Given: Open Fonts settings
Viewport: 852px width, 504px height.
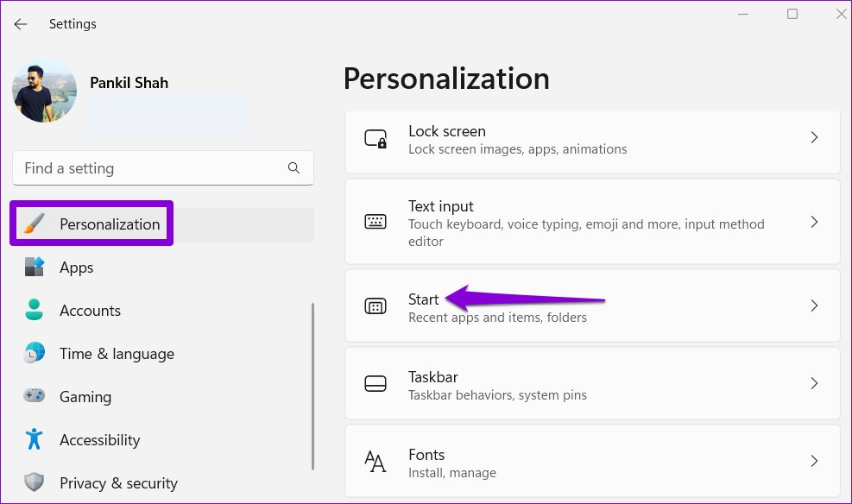Looking at the screenshot, I should point(592,461).
